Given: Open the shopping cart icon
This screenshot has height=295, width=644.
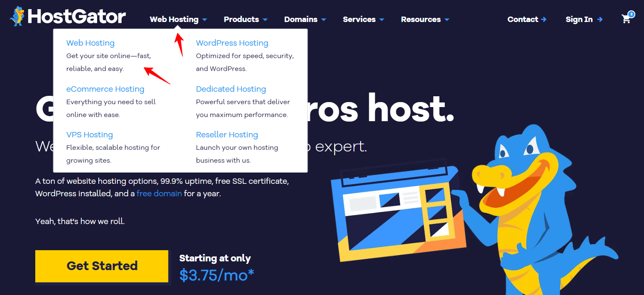Looking at the screenshot, I should [626, 19].
